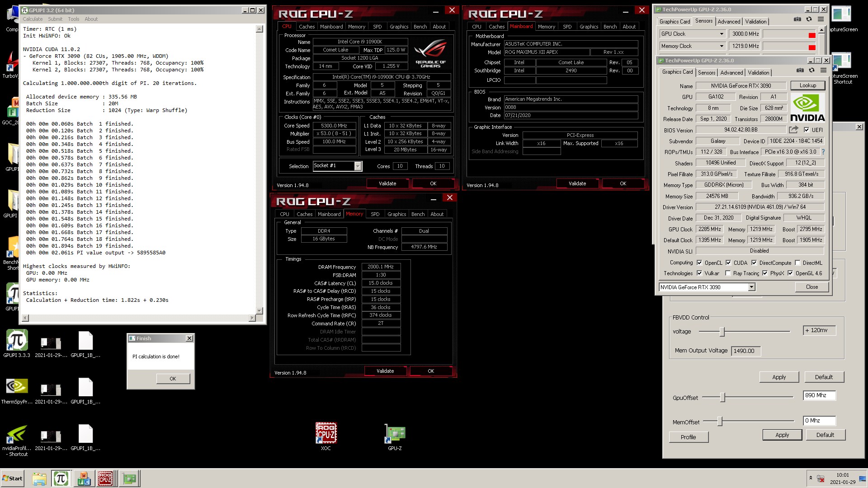This screenshot has width=868, height=488.
Task: Toggle DirectML checkbox
Action: click(x=797, y=263)
